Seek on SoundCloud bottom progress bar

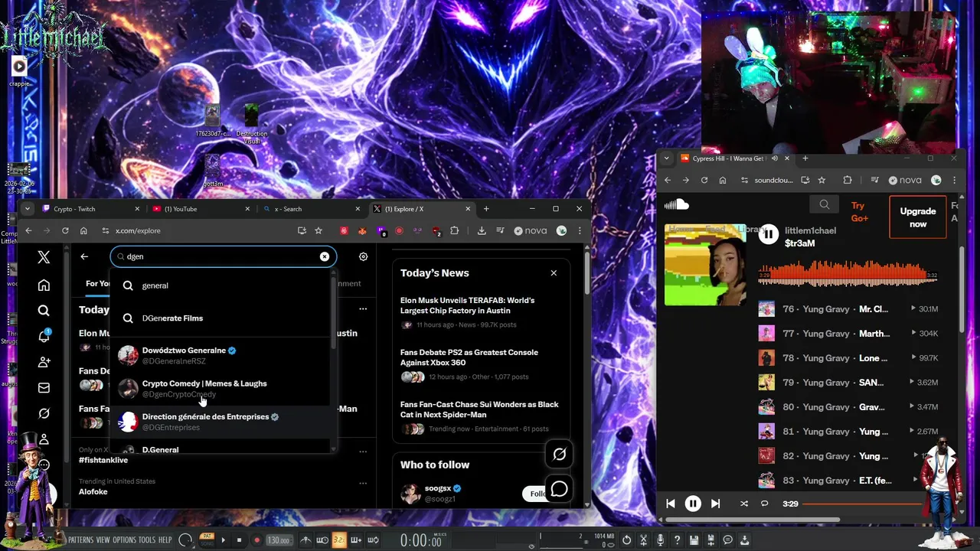click(864, 504)
